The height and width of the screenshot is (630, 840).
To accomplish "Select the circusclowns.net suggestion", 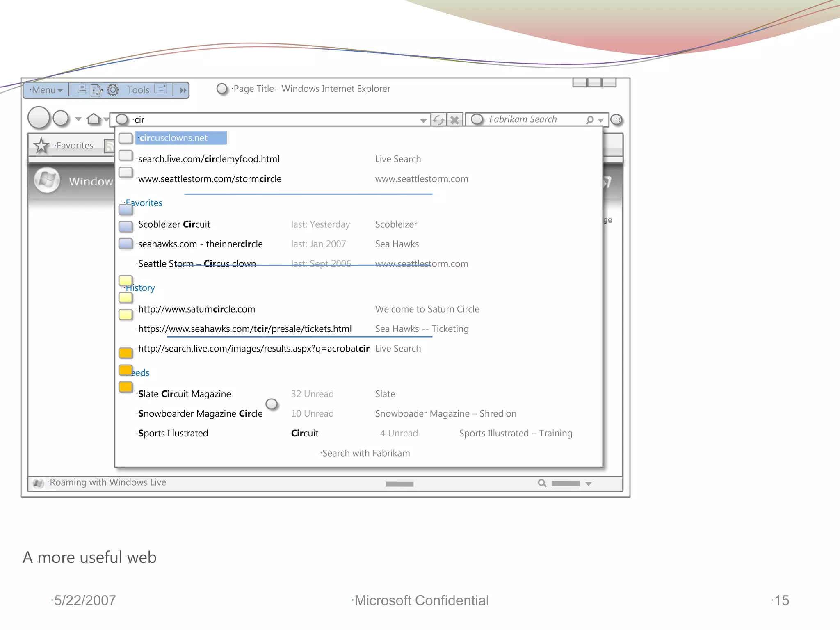I will coord(181,138).
